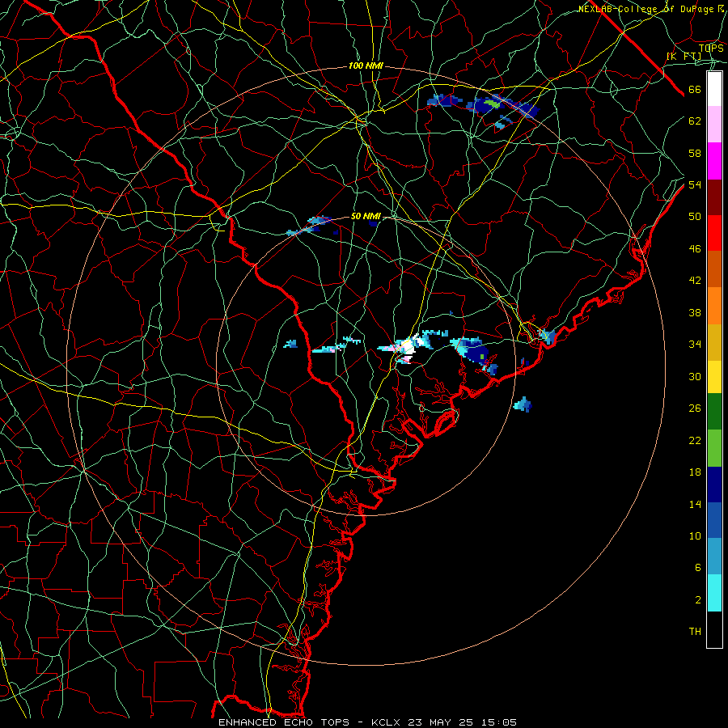Pick the light green legend swatch

point(714,448)
